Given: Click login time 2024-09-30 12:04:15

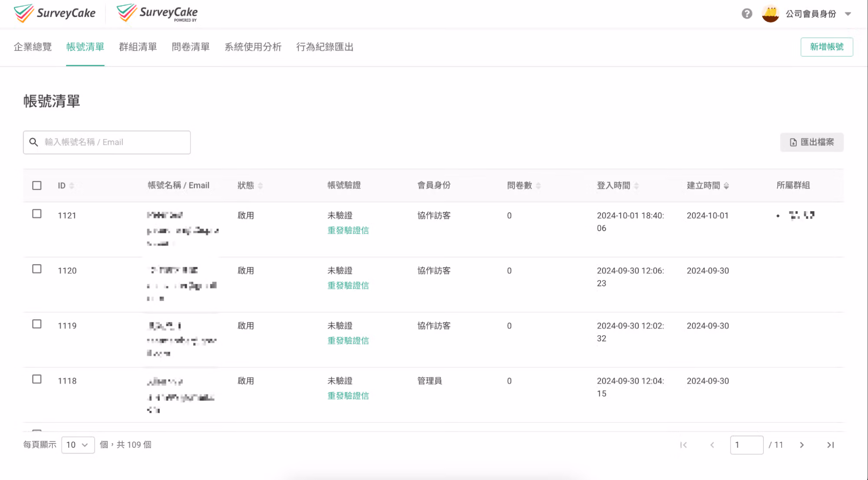Looking at the screenshot, I should click(630, 387).
